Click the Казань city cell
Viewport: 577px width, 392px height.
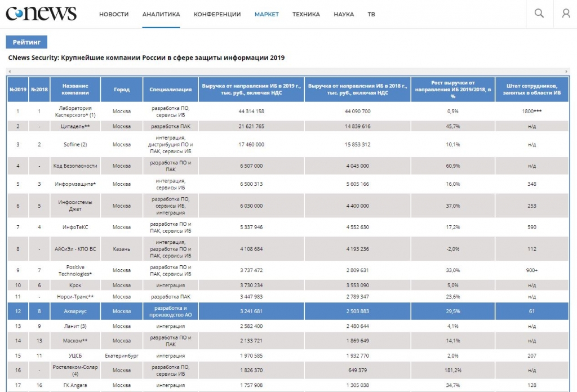tap(122, 249)
